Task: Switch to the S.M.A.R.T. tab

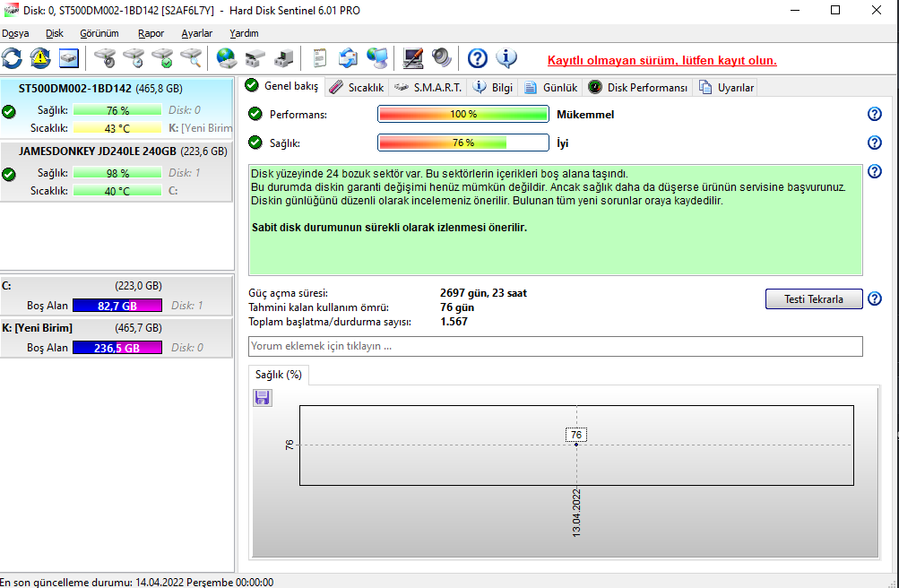Action: [x=428, y=87]
